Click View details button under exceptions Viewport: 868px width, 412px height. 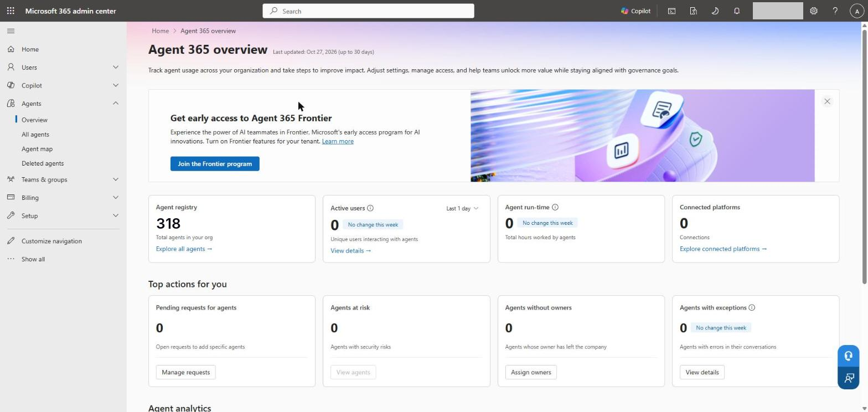pos(702,372)
